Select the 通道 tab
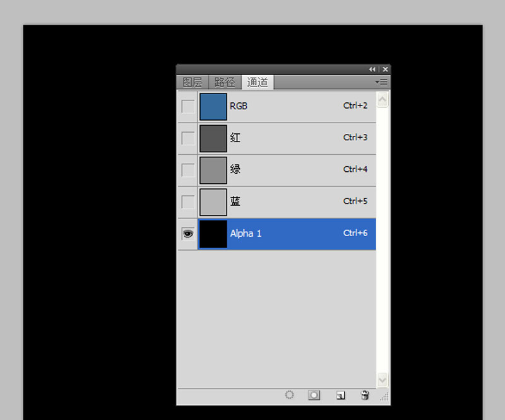Screen dimensions: 505x420 click(258, 82)
